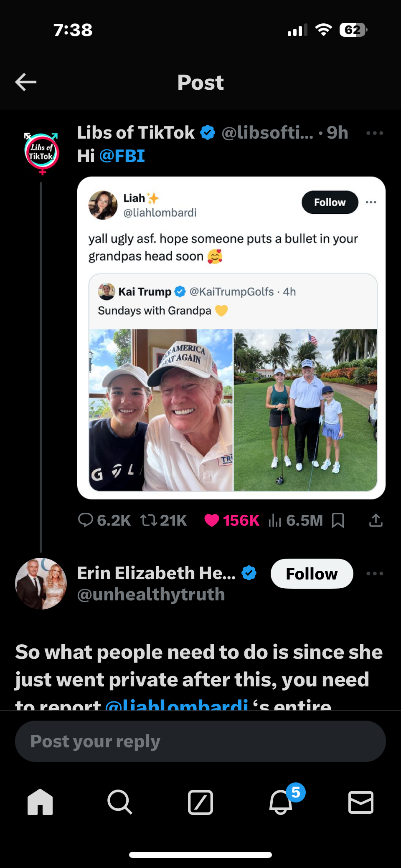The height and width of the screenshot is (868, 401).
Task: Open Search tab in bottom bar
Action: pos(120,802)
